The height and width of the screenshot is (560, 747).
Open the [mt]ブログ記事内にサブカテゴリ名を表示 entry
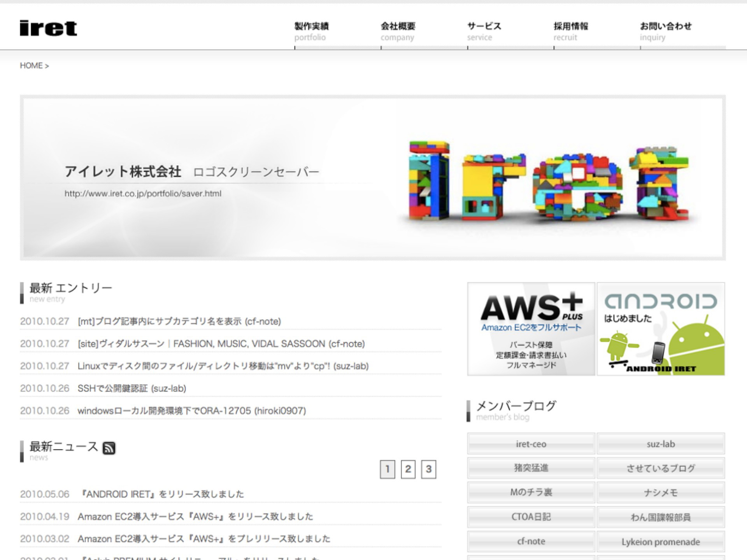pyautogui.click(x=179, y=321)
